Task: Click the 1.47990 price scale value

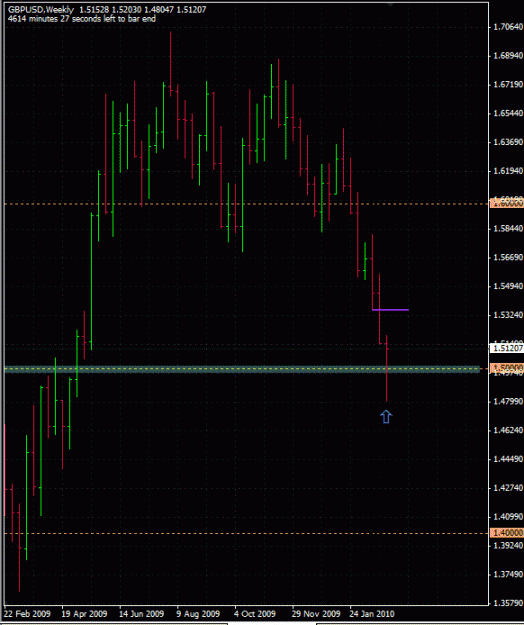Action: (508, 401)
